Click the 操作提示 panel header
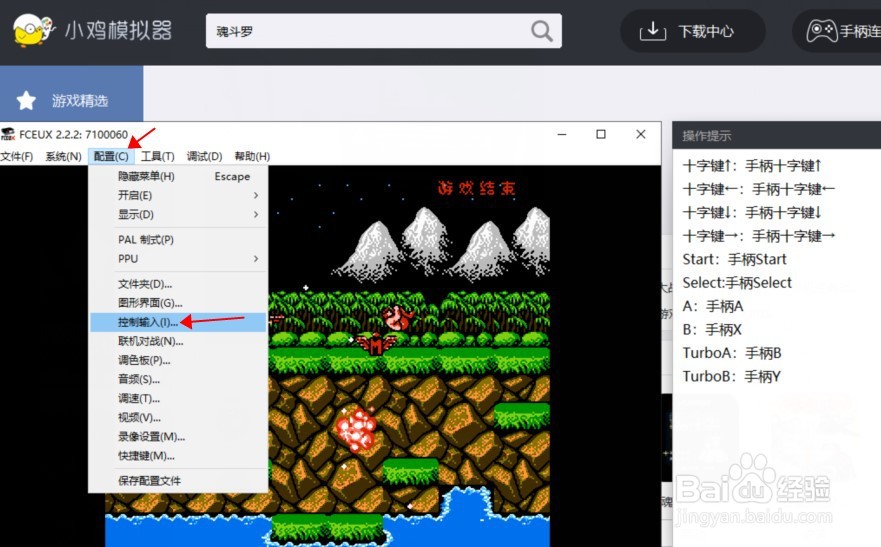The image size is (881, 547). click(x=776, y=135)
